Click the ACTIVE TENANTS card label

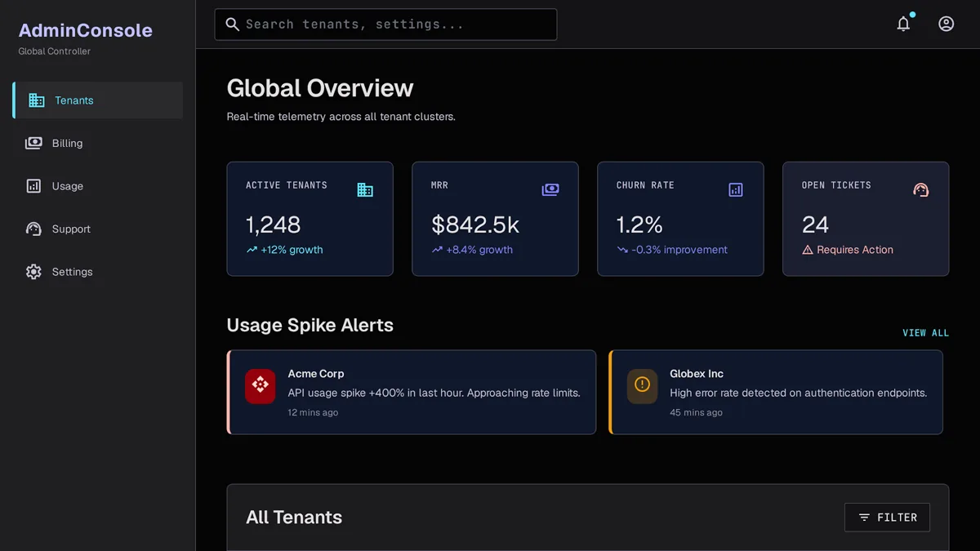tap(287, 185)
